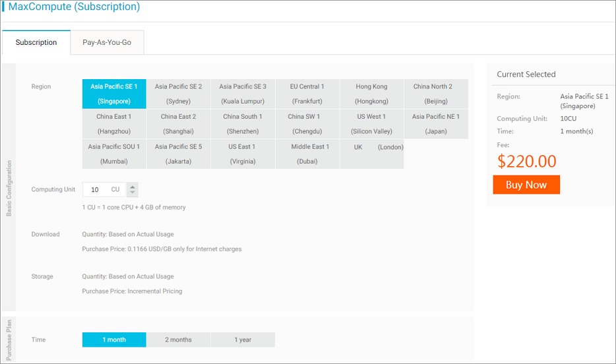Click the Current Selected heading
616x364 pixels.
(x=526, y=75)
